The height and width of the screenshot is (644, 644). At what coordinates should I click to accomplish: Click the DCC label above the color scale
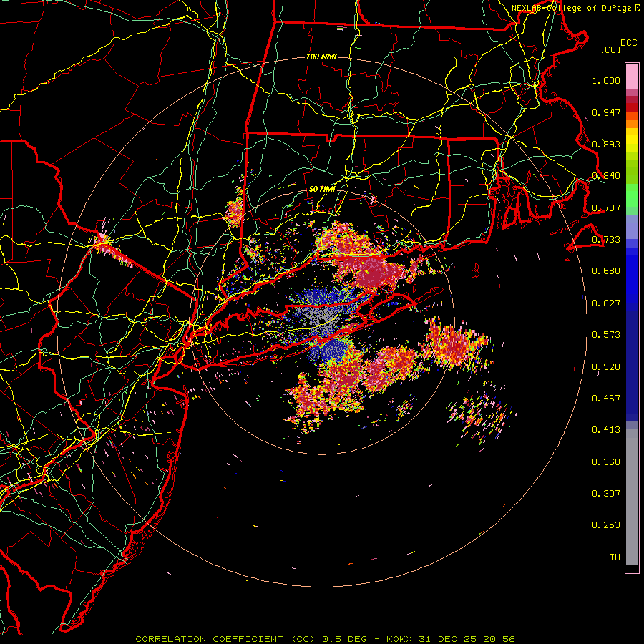point(628,43)
